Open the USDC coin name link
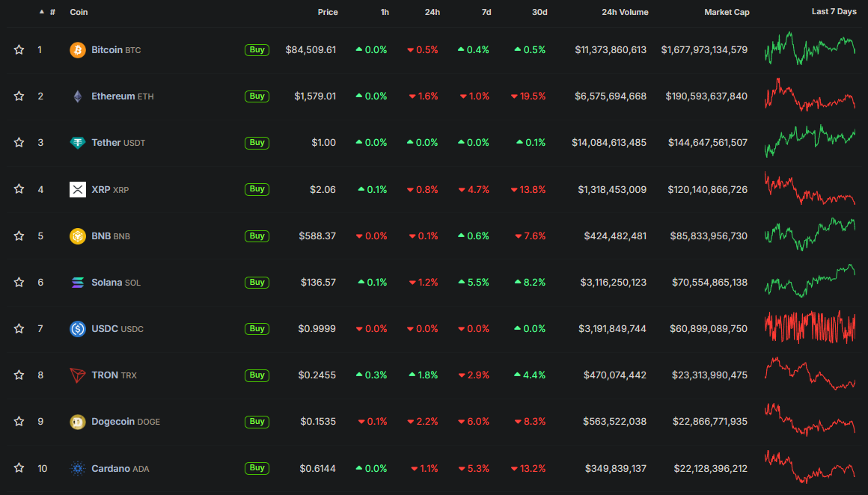 click(105, 329)
